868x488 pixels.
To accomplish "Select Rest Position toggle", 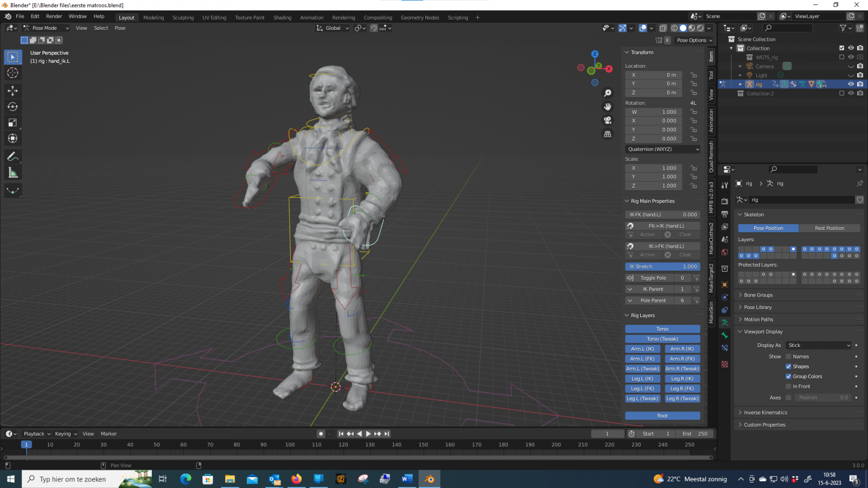I will [x=829, y=228].
